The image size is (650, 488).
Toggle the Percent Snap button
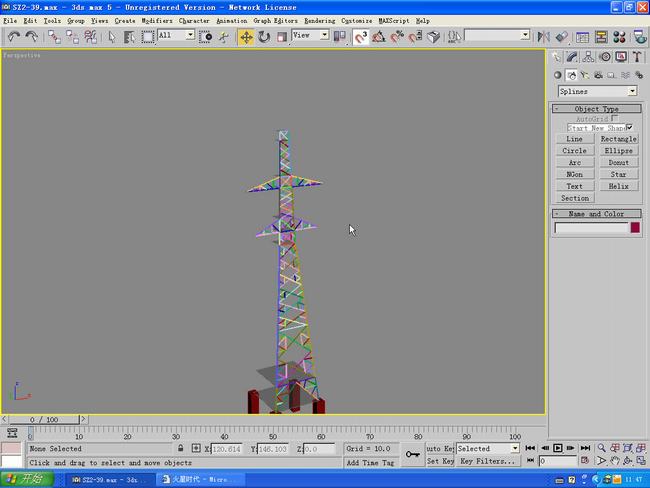[397, 37]
